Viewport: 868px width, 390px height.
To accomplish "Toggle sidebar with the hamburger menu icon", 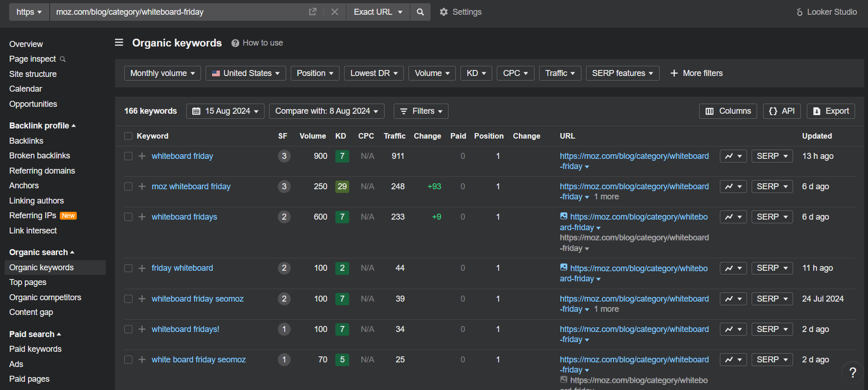I will (119, 42).
